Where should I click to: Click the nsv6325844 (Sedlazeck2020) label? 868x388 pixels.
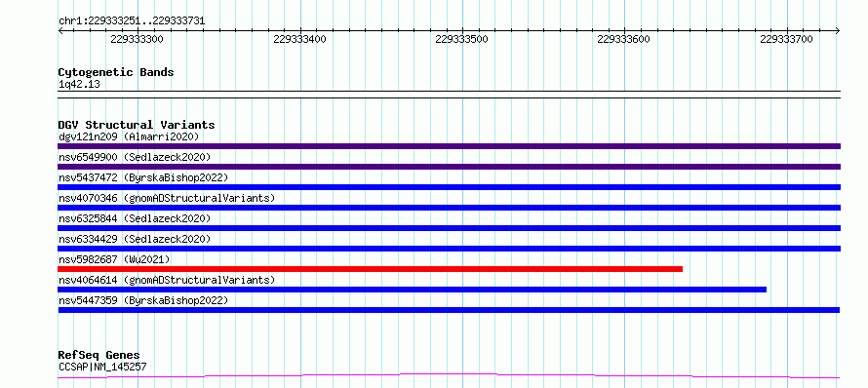(x=135, y=218)
